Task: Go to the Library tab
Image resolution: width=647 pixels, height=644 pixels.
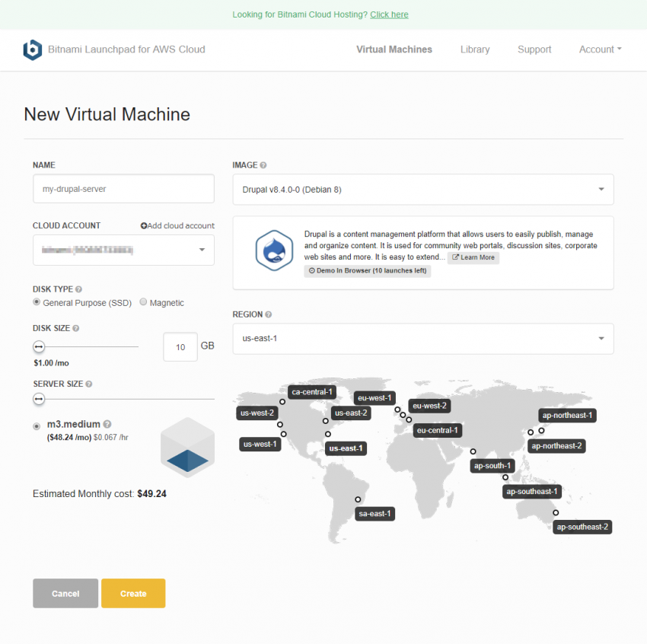Action: [474, 49]
